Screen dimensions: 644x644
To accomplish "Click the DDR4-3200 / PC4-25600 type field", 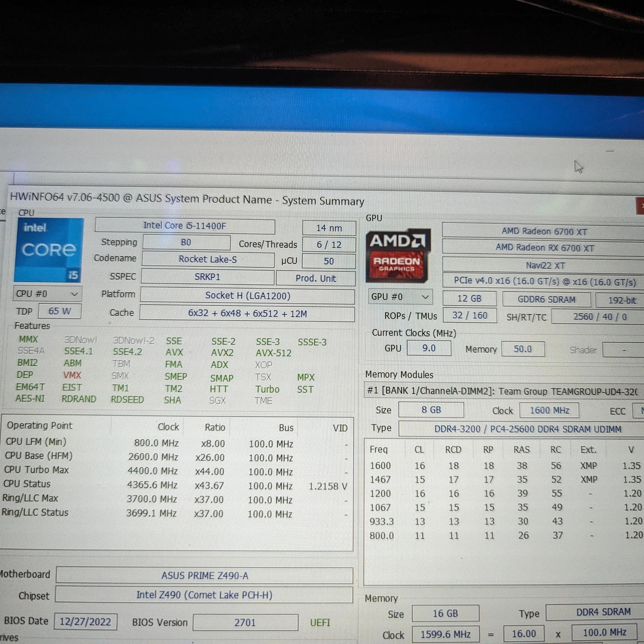I will pos(522,429).
